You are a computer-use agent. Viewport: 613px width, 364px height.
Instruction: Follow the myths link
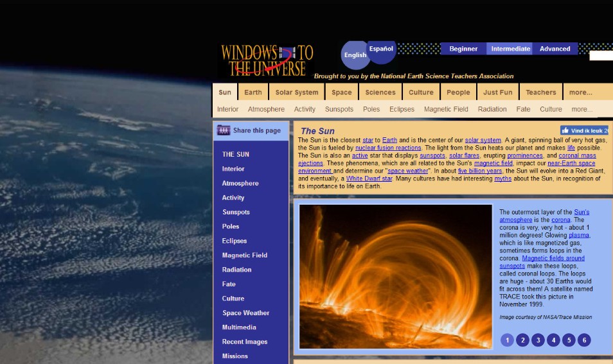coord(502,178)
